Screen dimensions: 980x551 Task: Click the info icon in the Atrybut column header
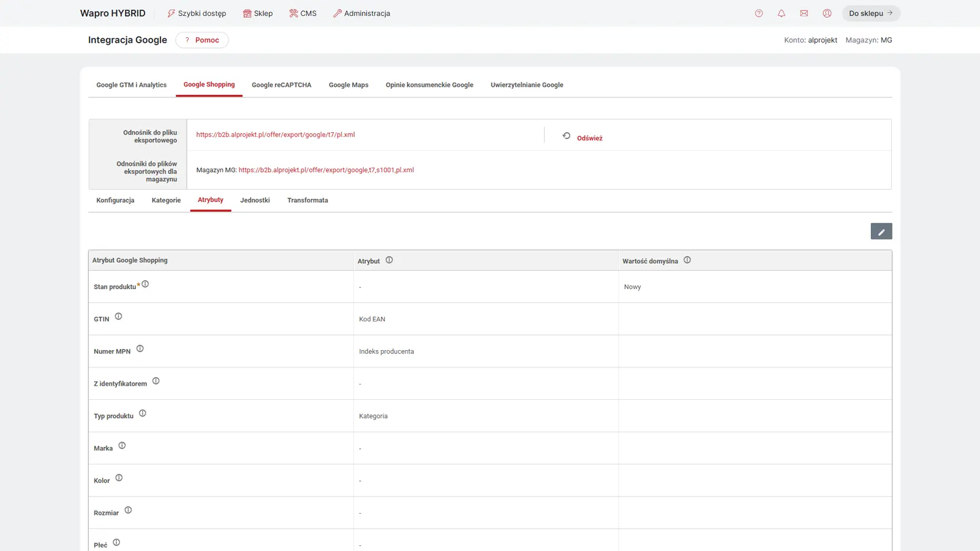(x=388, y=259)
